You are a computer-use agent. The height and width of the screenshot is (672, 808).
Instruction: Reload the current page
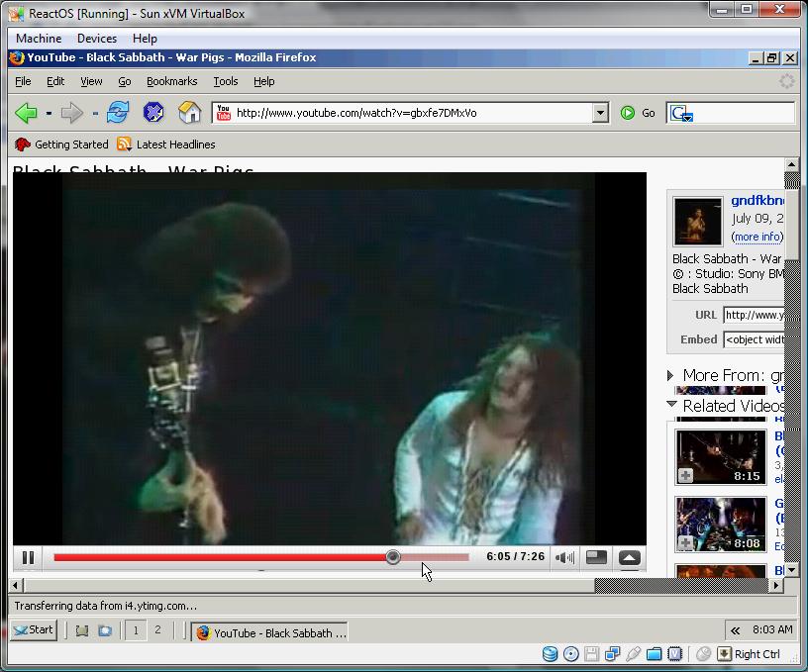[x=118, y=113]
